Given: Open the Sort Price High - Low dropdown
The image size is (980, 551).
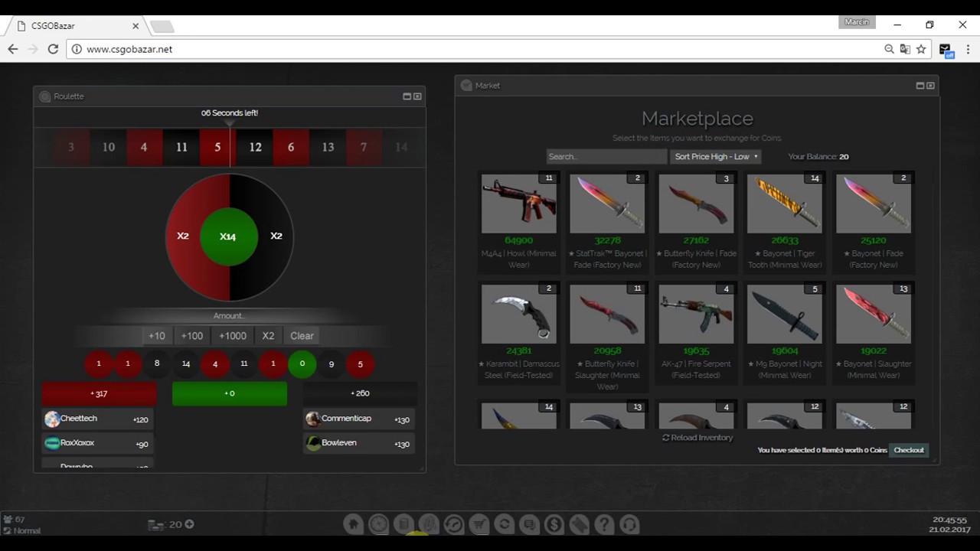Looking at the screenshot, I should pos(715,156).
